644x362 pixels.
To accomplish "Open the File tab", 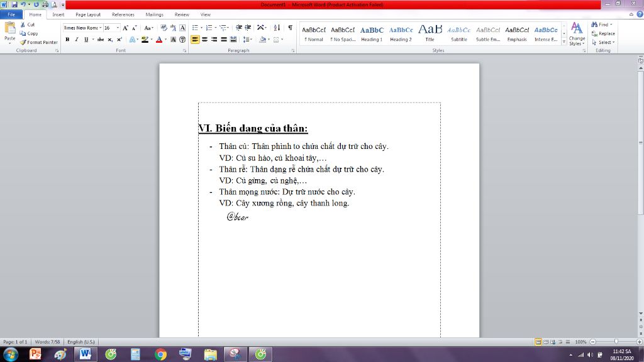I will tap(11, 14).
